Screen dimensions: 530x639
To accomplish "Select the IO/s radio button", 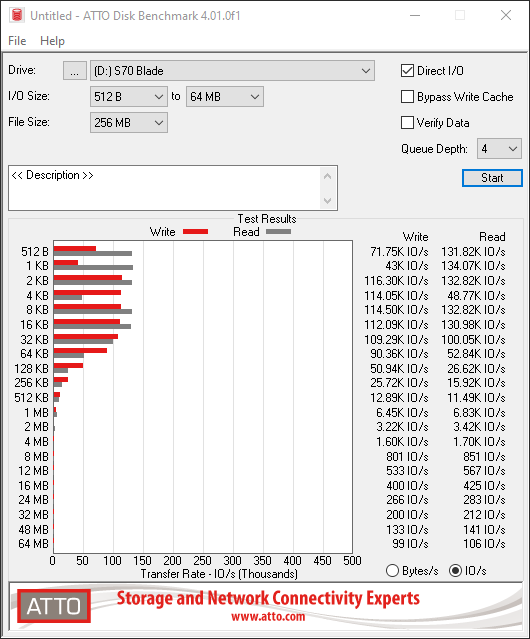I will [455, 571].
